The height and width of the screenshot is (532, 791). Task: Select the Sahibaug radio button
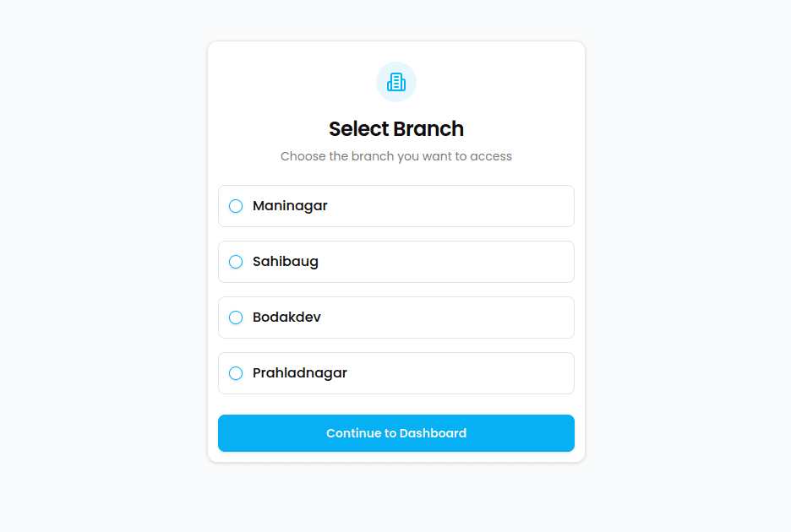[x=235, y=262]
